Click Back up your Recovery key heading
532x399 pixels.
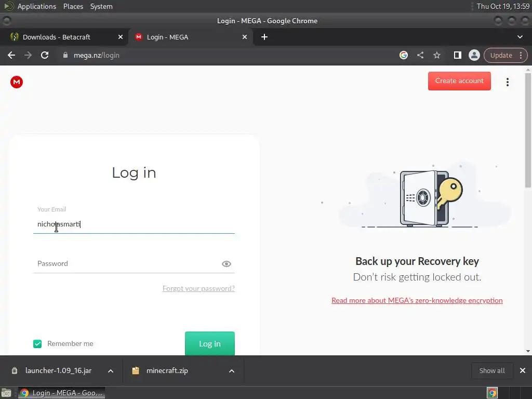417,261
